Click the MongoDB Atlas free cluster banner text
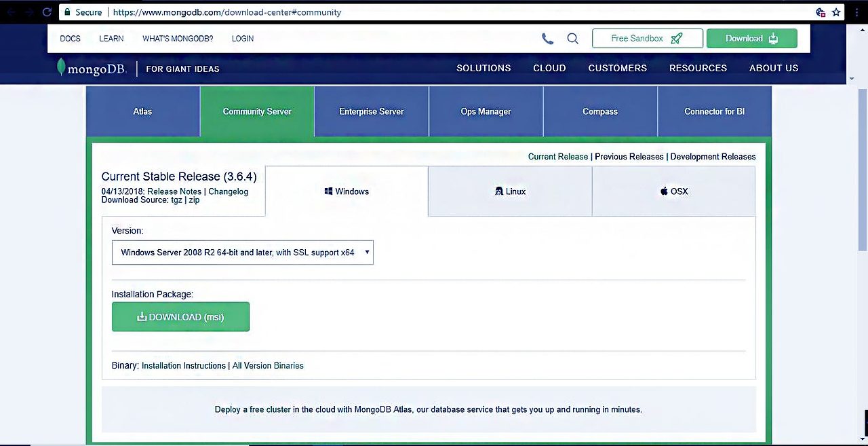 [429, 409]
